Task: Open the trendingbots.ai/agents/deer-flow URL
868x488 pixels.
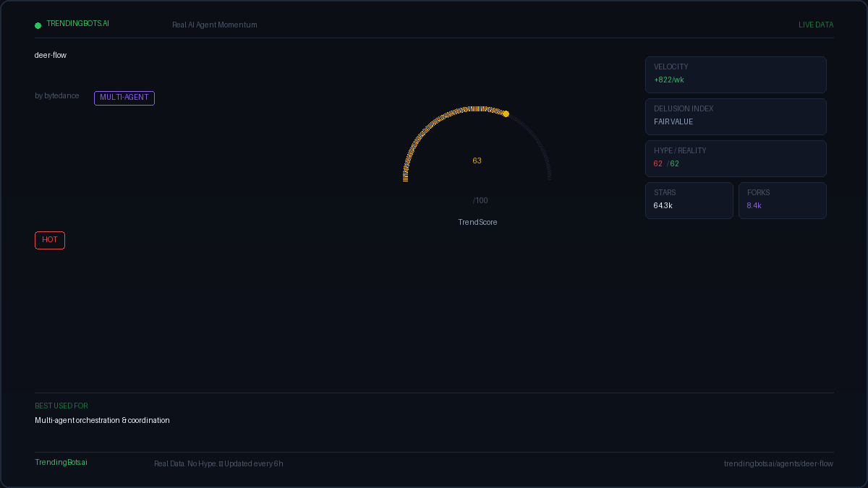Action: [778, 463]
